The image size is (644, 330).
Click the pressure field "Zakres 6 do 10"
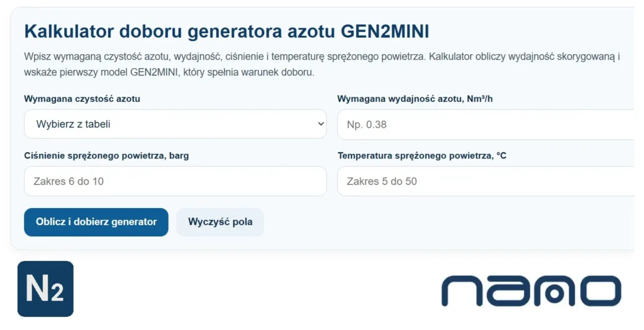point(175,181)
